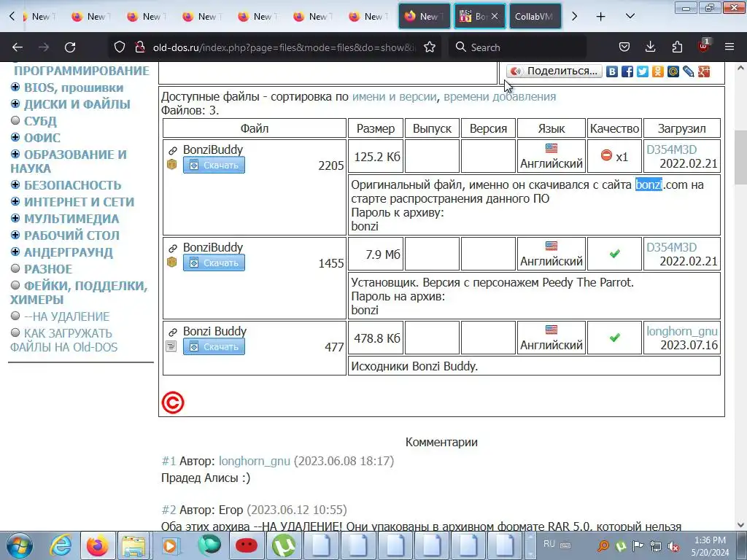Image resolution: width=747 pixels, height=560 pixels.
Task: Expand the БЕЗОПАСНОСТЬ category
Action: pos(15,184)
